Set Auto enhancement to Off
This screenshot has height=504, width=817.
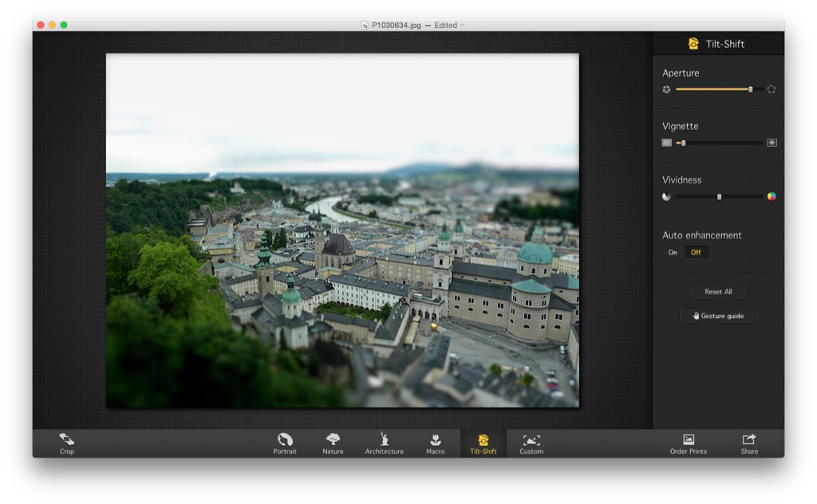tap(696, 253)
